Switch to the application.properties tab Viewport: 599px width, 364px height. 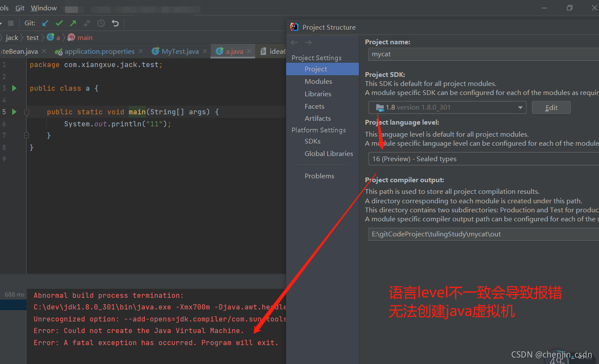[x=99, y=51]
